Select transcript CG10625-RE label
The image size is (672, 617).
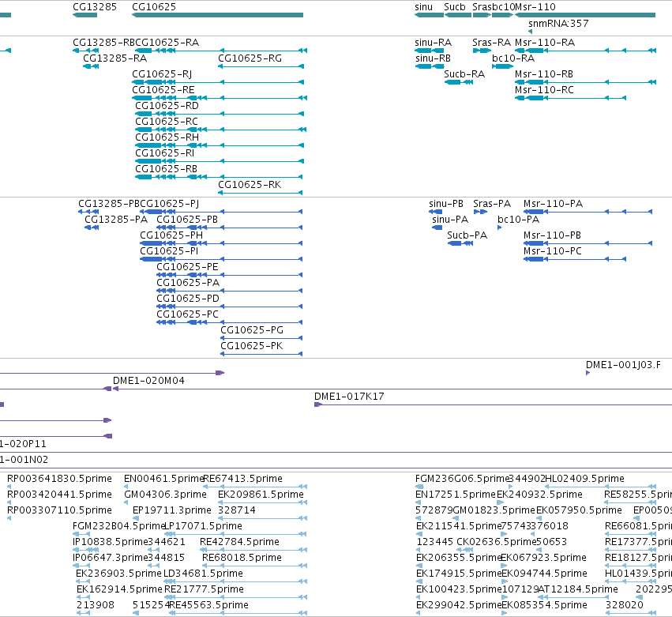pos(163,90)
